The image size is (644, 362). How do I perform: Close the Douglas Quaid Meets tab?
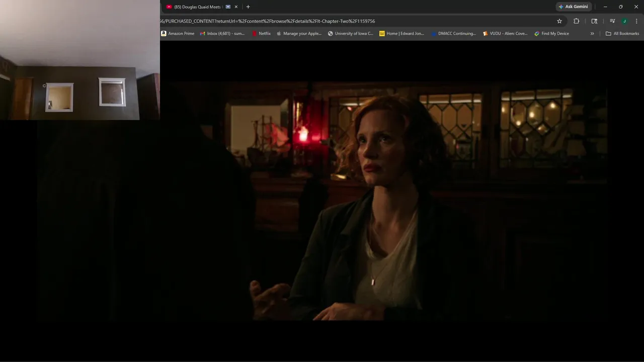[236, 7]
